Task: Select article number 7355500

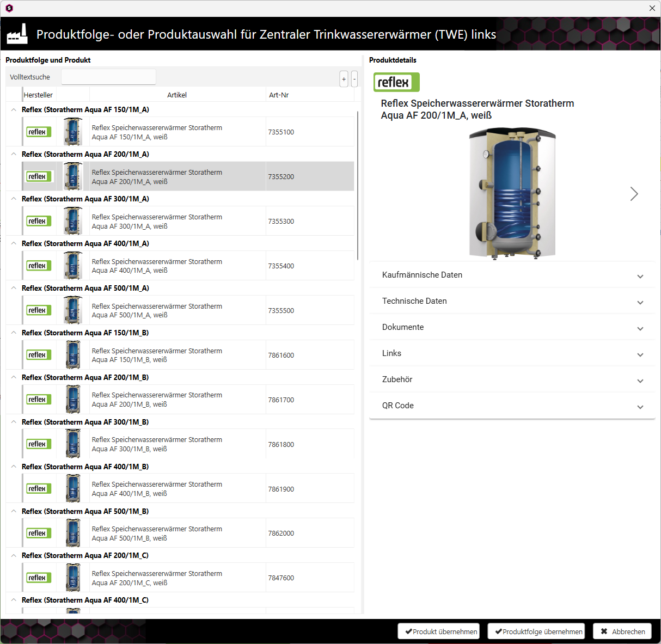Action: [281, 311]
